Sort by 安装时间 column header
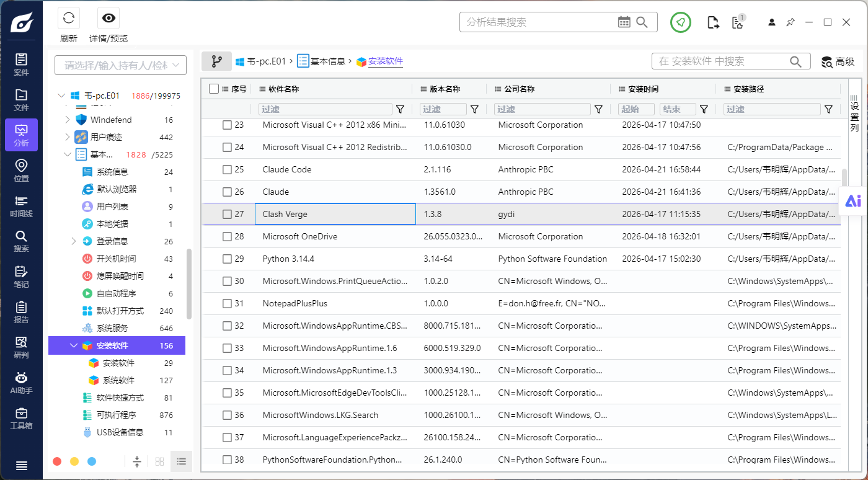 pyautogui.click(x=644, y=89)
